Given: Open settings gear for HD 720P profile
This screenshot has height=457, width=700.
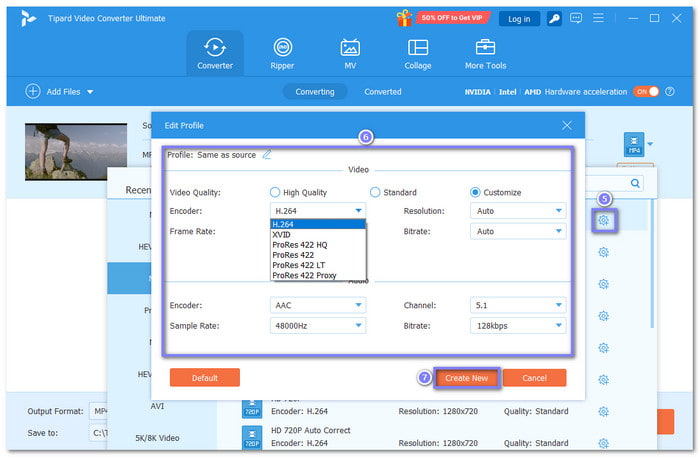Looking at the screenshot, I should click(x=603, y=411).
